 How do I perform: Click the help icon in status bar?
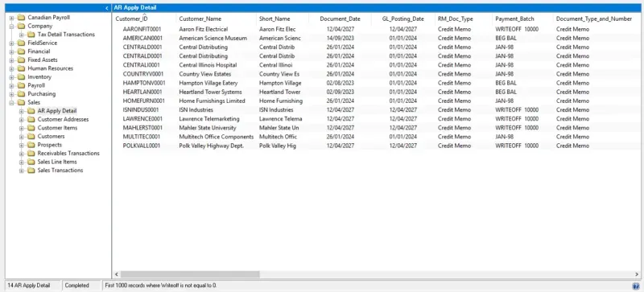pyautogui.click(x=636, y=286)
